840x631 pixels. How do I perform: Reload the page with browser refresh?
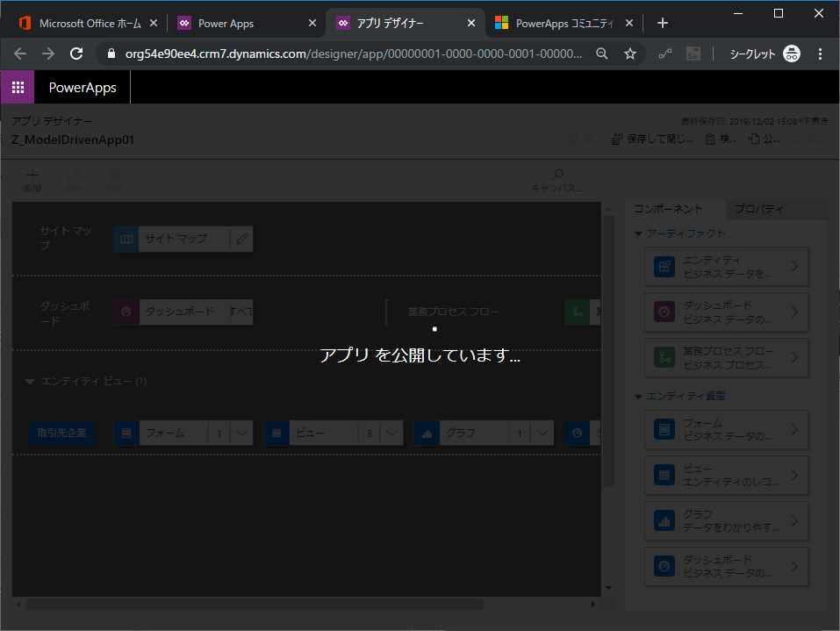point(76,54)
